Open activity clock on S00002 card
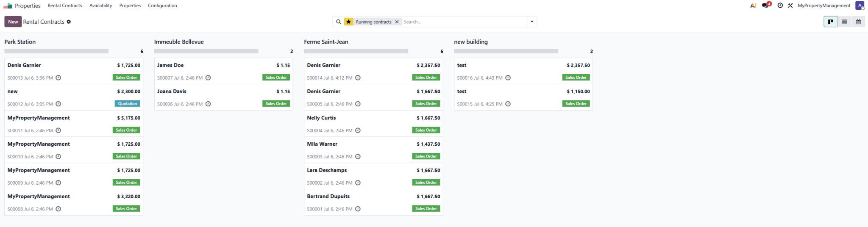Viewport: 868px width, 227px height. (x=358, y=183)
